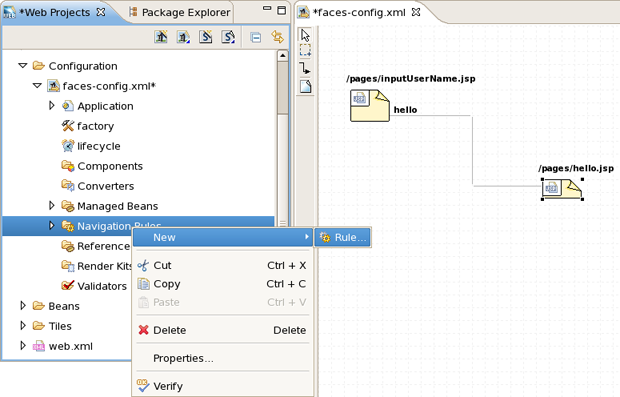The width and height of the screenshot is (620, 397).
Task: Pick the View Template page tool
Action: coord(305,86)
